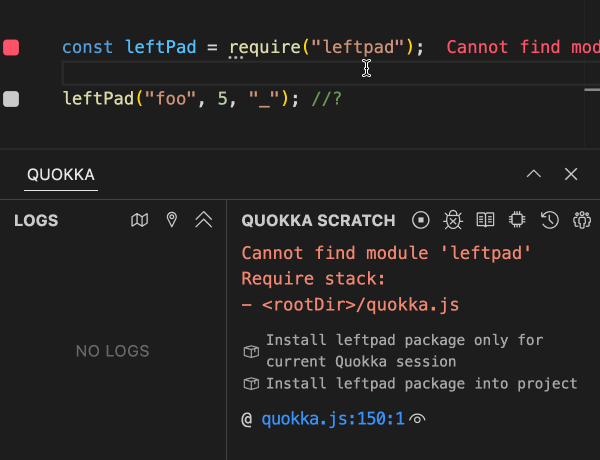Open the history clock icon
The image size is (600, 460).
click(x=549, y=220)
